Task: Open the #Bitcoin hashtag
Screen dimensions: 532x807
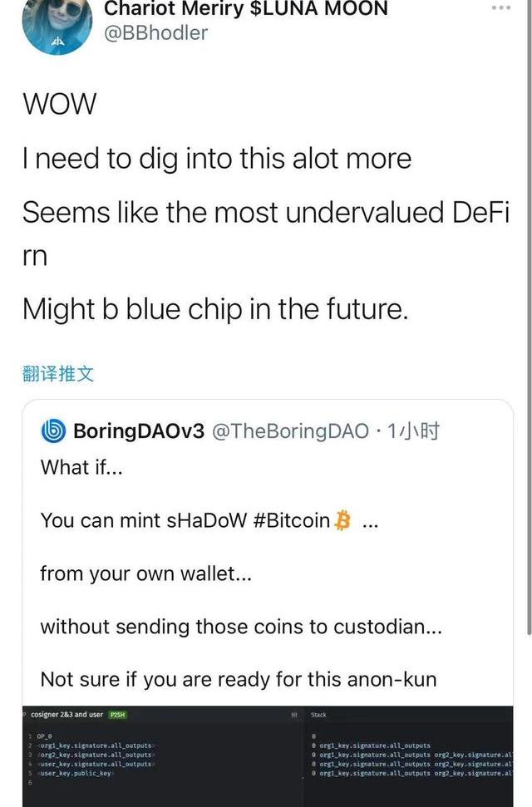Action: pyautogui.click(x=292, y=520)
